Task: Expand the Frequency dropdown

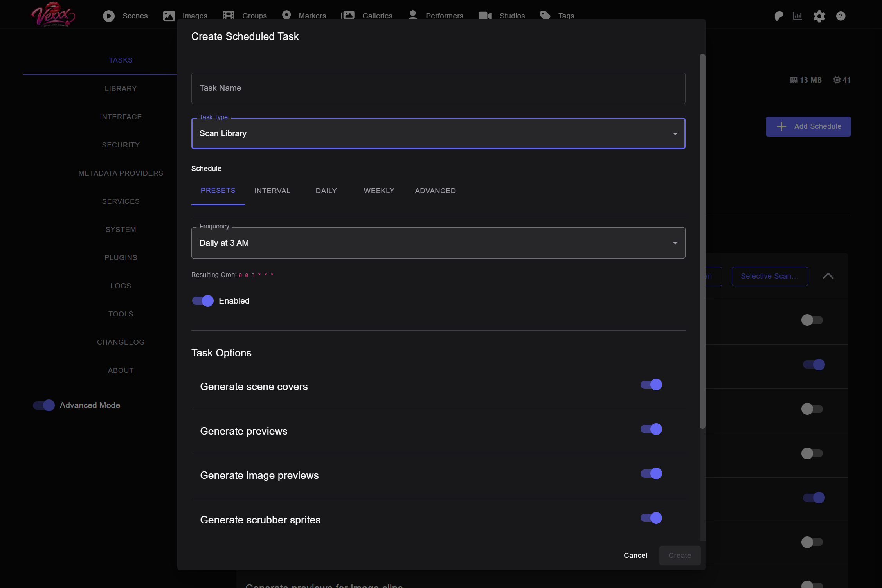Action: click(x=438, y=243)
